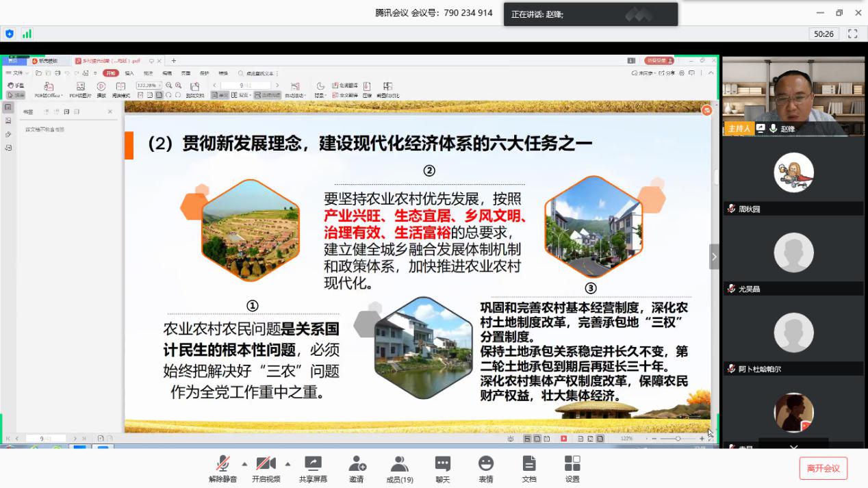Expand audio options arrow beside 解除静音
The height and width of the screenshot is (488, 868).
pyautogui.click(x=244, y=463)
